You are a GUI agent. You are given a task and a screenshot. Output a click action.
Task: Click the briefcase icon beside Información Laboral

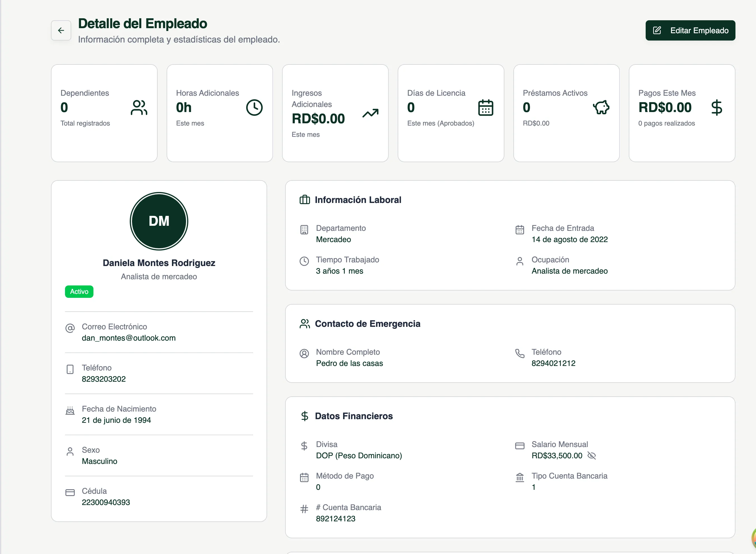tap(305, 200)
